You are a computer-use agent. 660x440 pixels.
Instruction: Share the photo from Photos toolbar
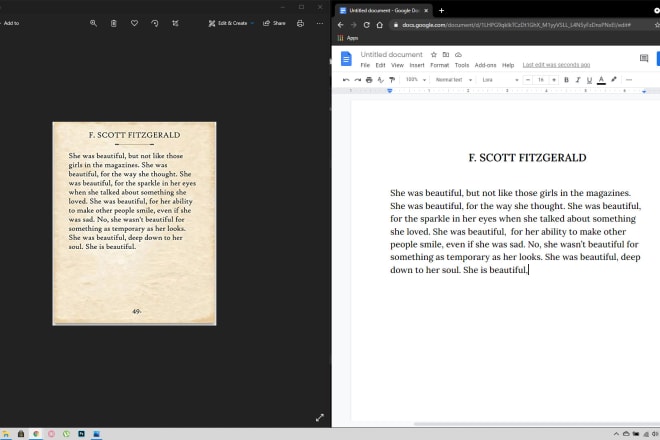coord(274,23)
